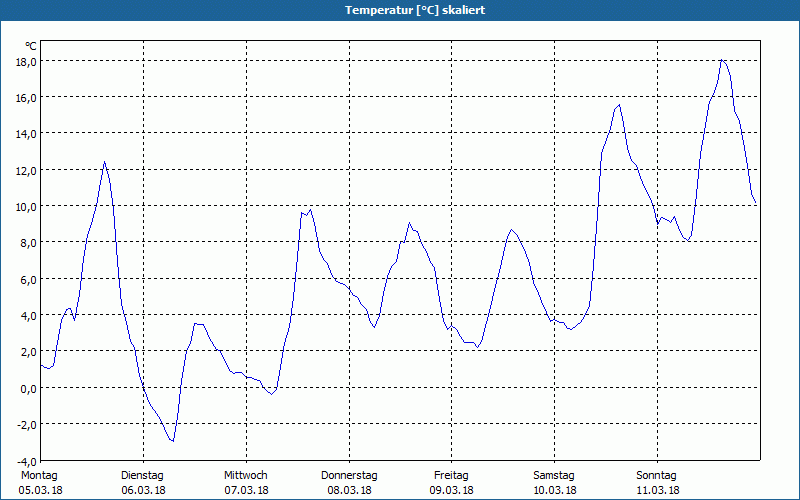Click the 2,0 y-axis value
The image size is (800, 500).
[x=29, y=352]
